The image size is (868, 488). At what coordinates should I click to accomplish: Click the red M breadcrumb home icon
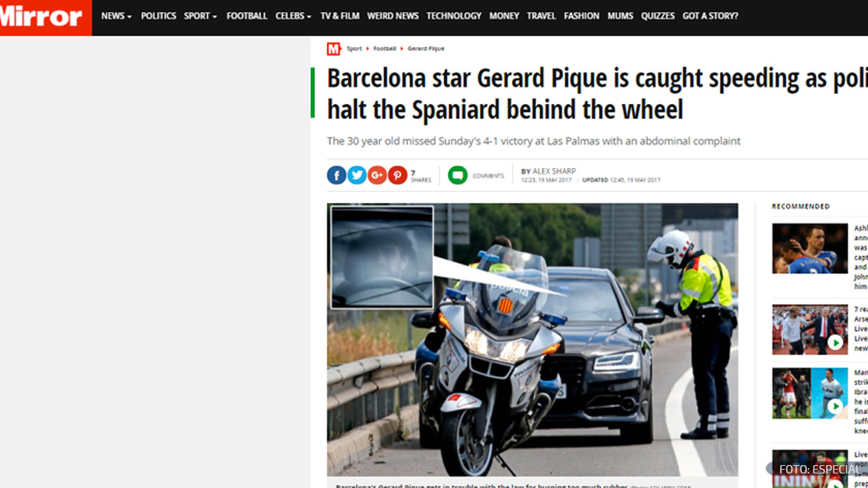(x=333, y=49)
